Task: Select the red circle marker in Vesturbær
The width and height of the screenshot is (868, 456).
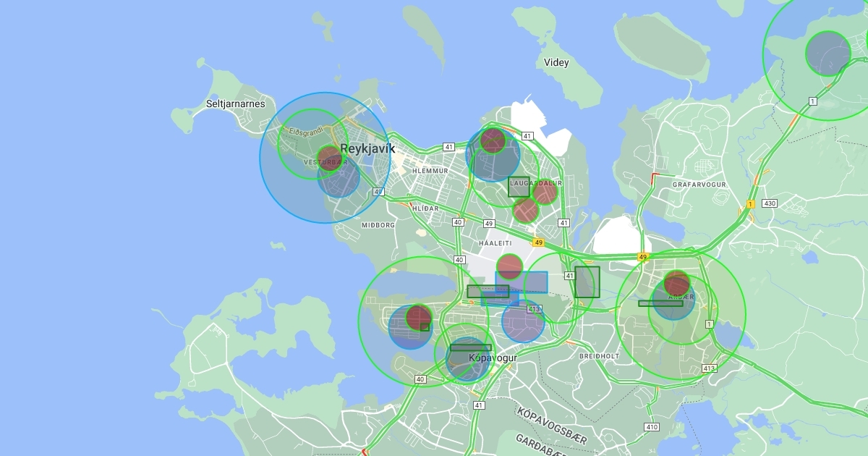Action: tap(331, 157)
